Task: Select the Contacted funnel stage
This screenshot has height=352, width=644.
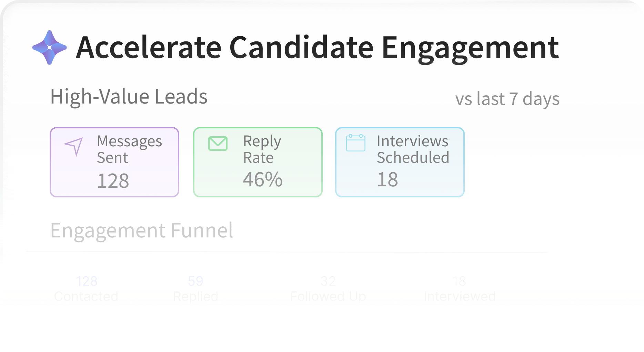Action: tap(86, 296)
